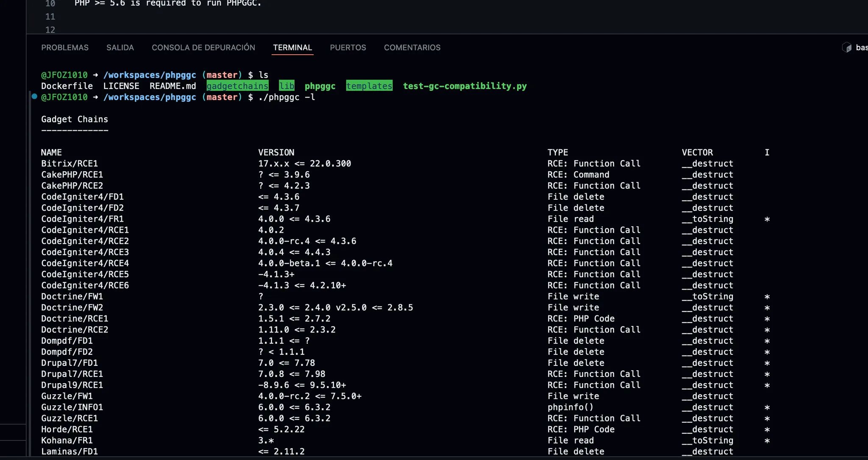Click the Doctrine/RCE1 gadget chain row
868x460 pixels.
click(x=75, y=318)
